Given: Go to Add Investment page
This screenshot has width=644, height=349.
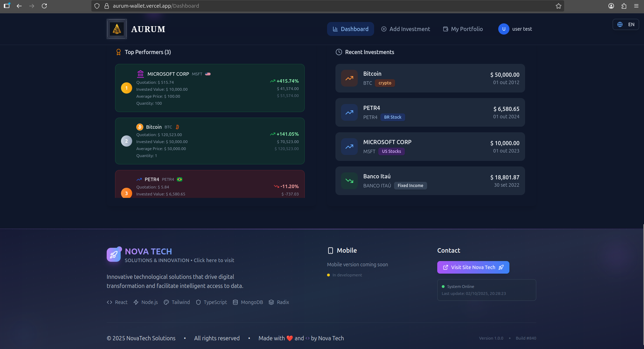Looking at the screenshot, I should tap(406, 29).
